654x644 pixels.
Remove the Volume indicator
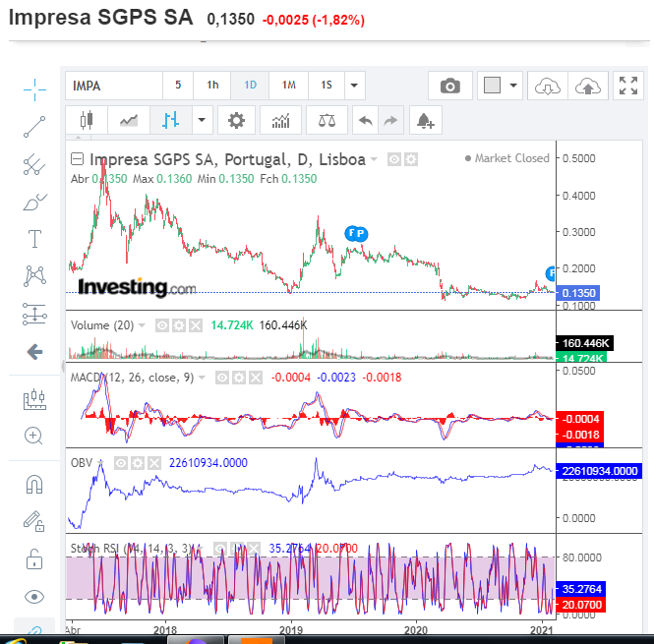point(196,324)
